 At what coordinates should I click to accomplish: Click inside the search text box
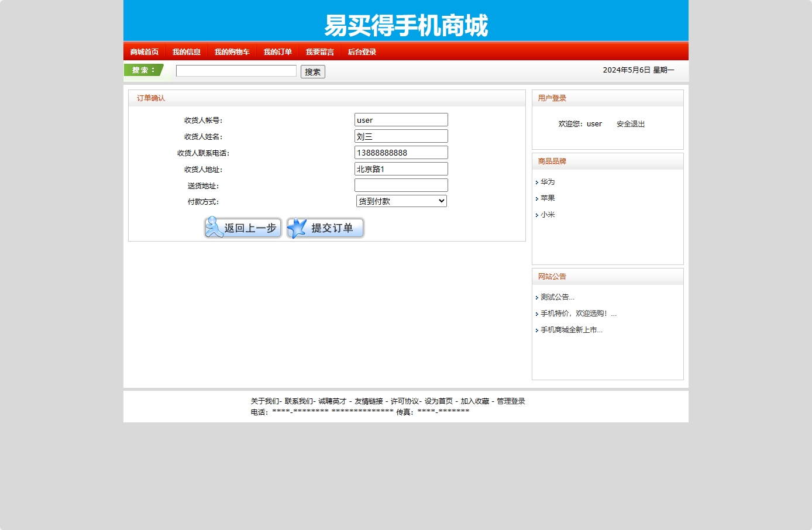click(236, 70)
